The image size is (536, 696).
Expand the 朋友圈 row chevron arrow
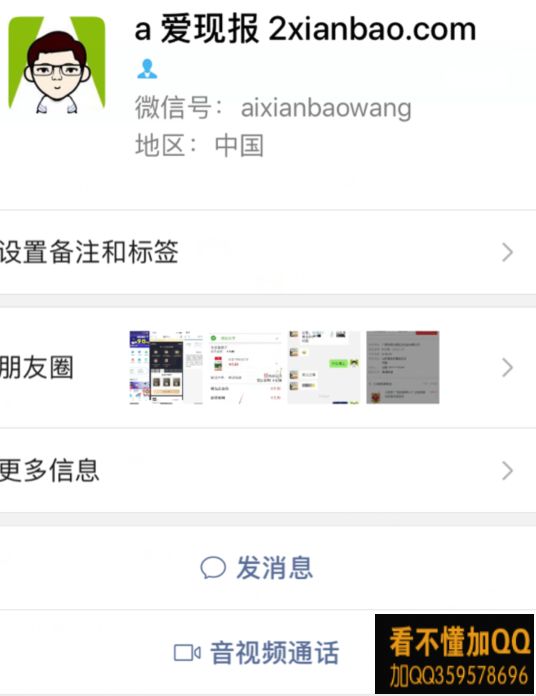click(507, 368)
